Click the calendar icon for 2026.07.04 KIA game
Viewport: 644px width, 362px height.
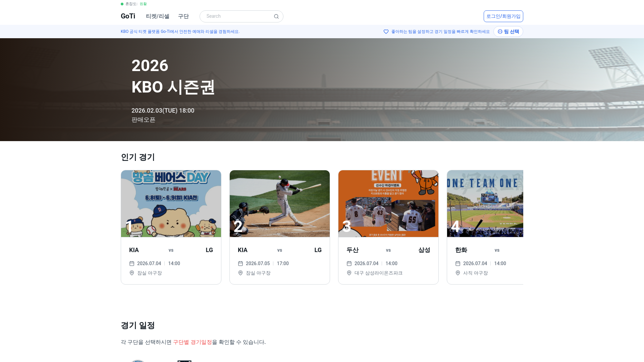click(132, 263)
